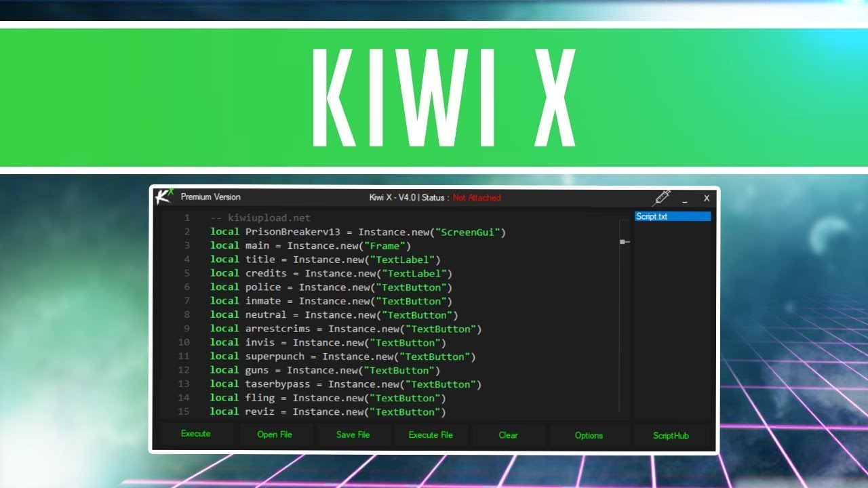Image resolution: width=868 pixels, height=488 pixels.
Task: Click the 'local credits' code line
Action: click(x=331, y=274)
